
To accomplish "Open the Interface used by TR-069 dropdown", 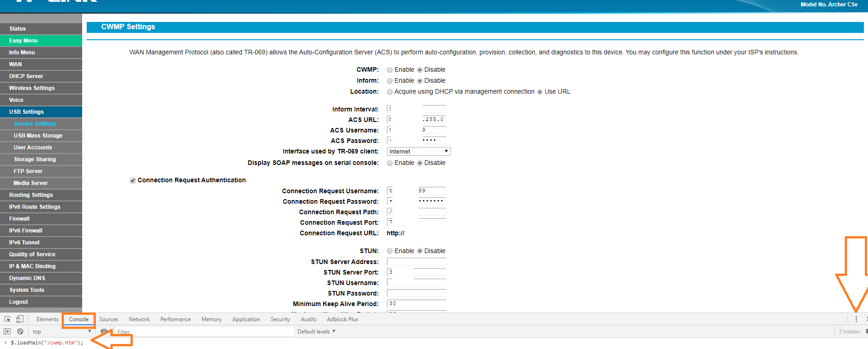I will 418,152.
